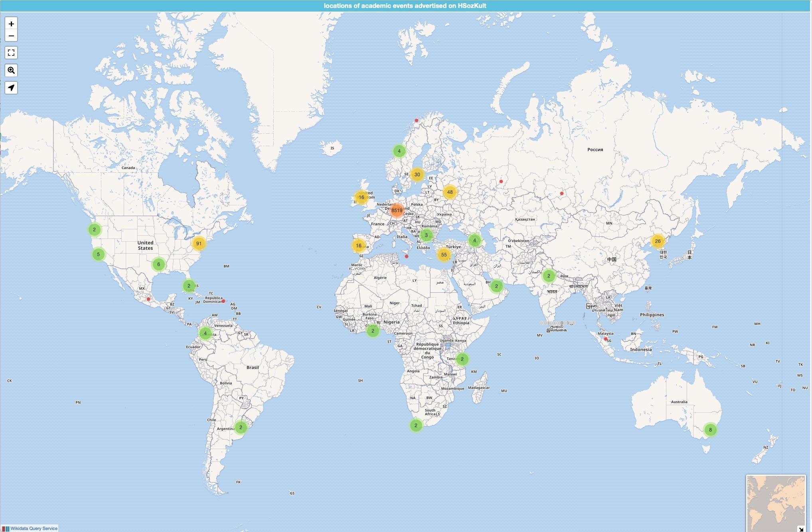Screen dimensions: 812x532
Task: Open the 30 cluster over Sweden
Action: click(x=417, y=175)
